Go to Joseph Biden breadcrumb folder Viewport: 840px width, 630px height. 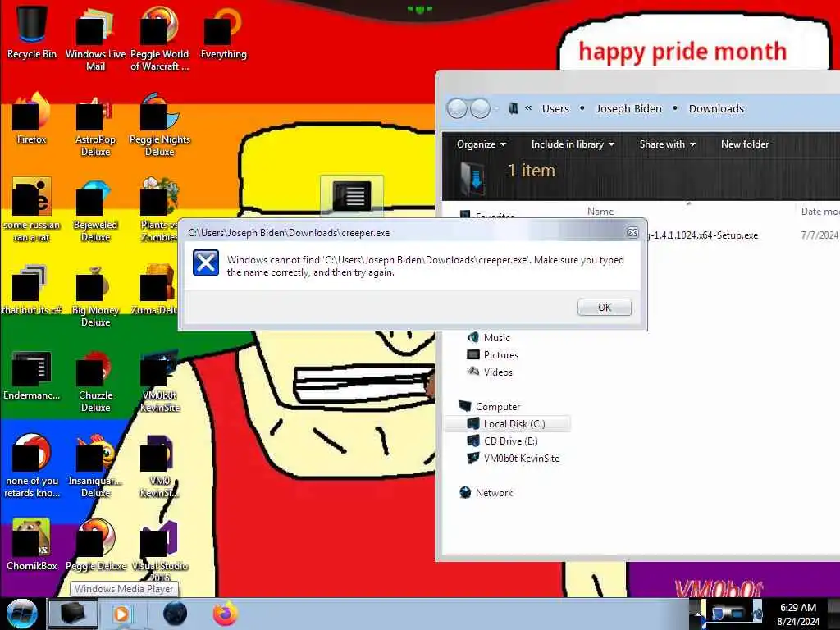629,109
